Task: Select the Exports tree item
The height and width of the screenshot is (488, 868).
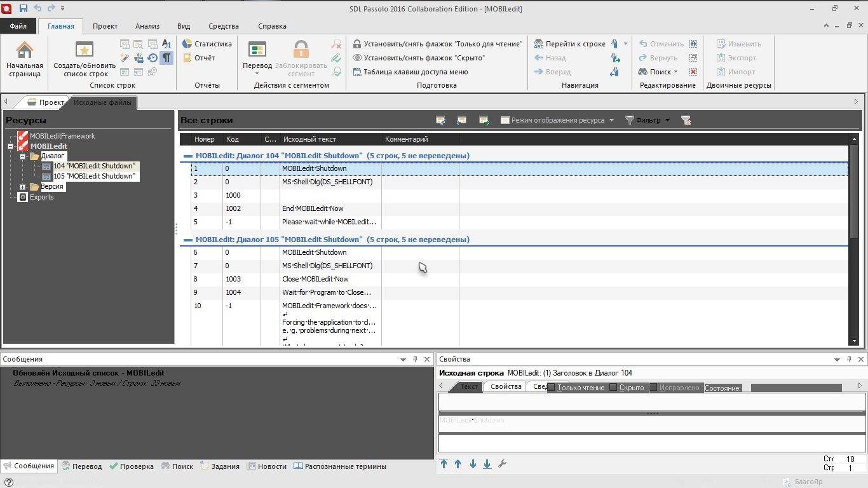Action: pyautogui.click(x=42, y=197)
